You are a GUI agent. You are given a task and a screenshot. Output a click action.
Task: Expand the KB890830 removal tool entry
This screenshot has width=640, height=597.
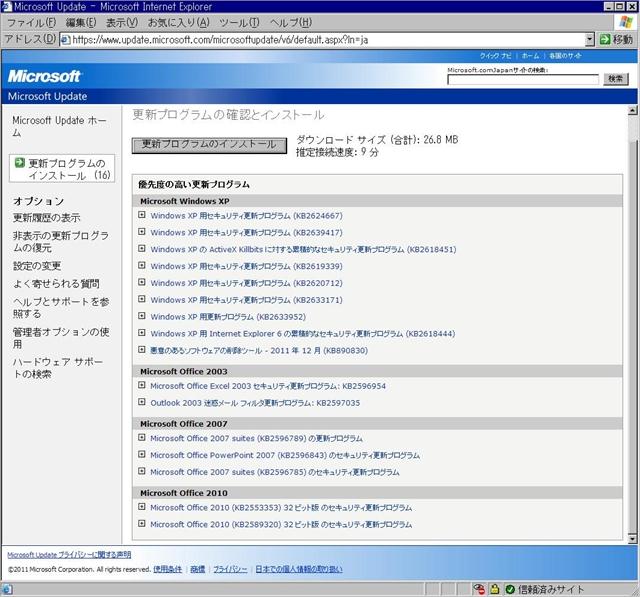(142, 349)
